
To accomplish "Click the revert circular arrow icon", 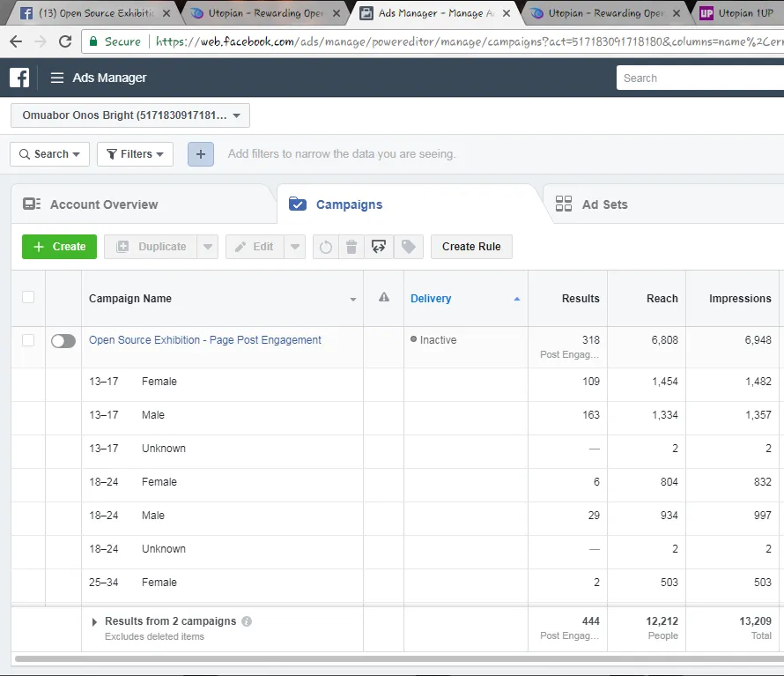I will pyautogui.click(x=326, y=247).
